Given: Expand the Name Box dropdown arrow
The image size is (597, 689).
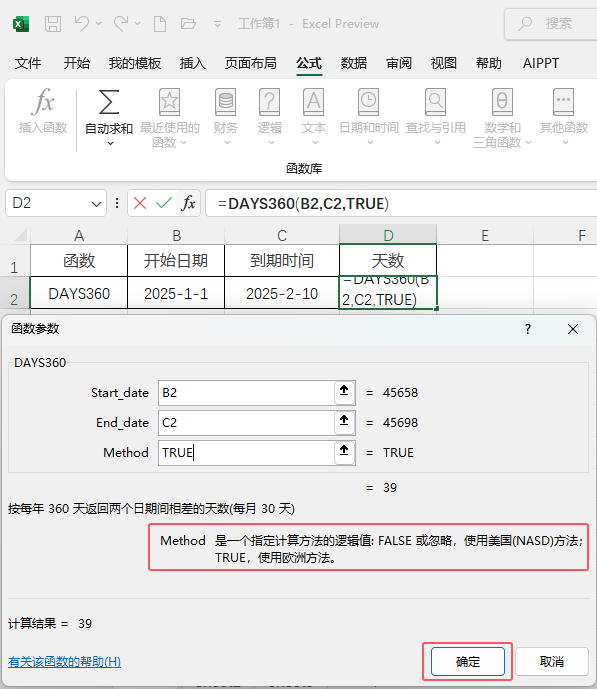Looking at the screenshot, I should coord(96,204).
